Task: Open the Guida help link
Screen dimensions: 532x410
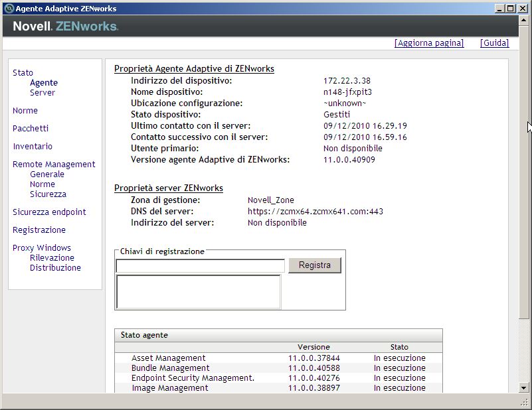Action: click(x=494, y=43)
